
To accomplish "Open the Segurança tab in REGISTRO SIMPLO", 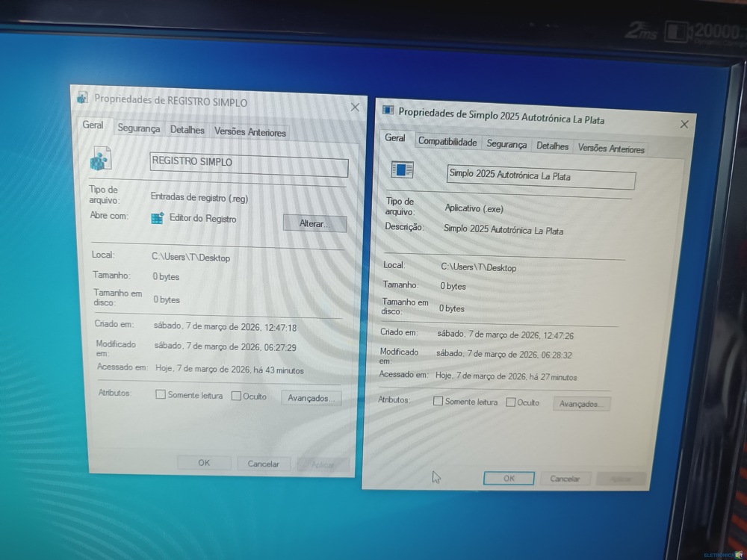I will [x=138, y=128].
